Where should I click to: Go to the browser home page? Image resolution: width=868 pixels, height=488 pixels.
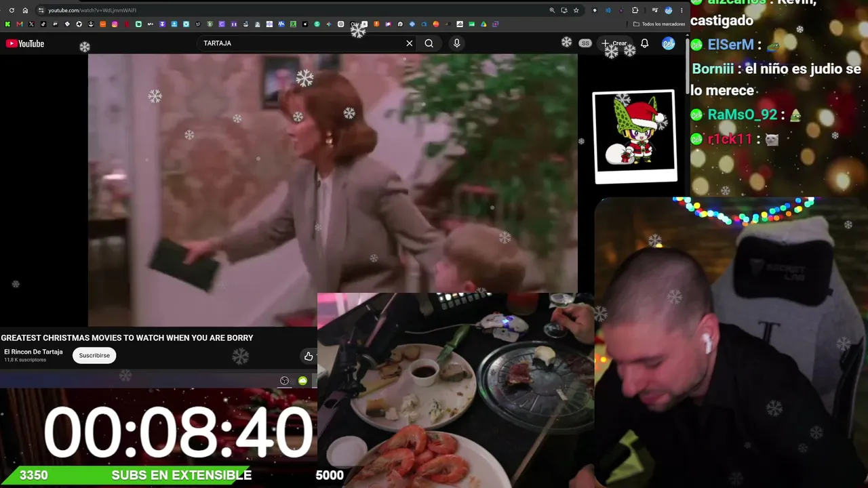25,10
